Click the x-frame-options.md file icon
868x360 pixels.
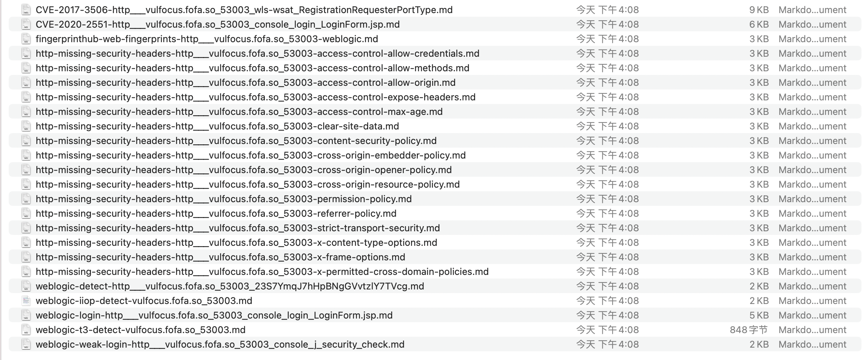26,257
